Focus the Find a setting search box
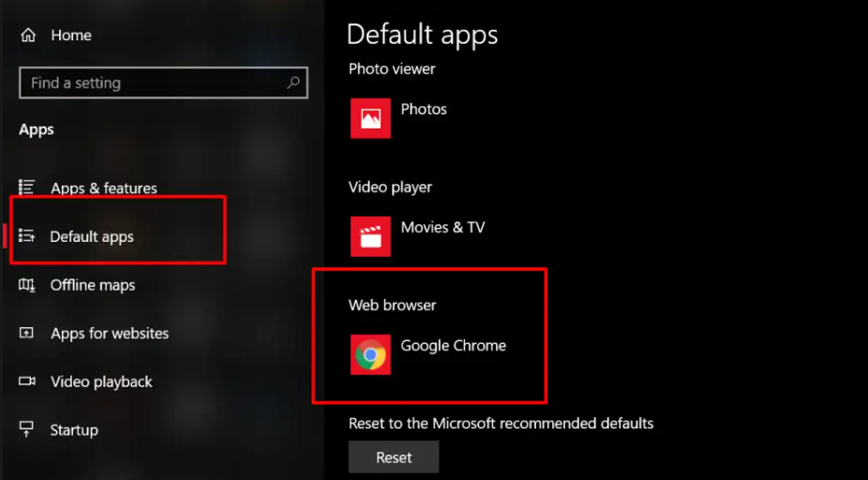The width and height of the screenshot is (868, 480). tap(163, 83)
